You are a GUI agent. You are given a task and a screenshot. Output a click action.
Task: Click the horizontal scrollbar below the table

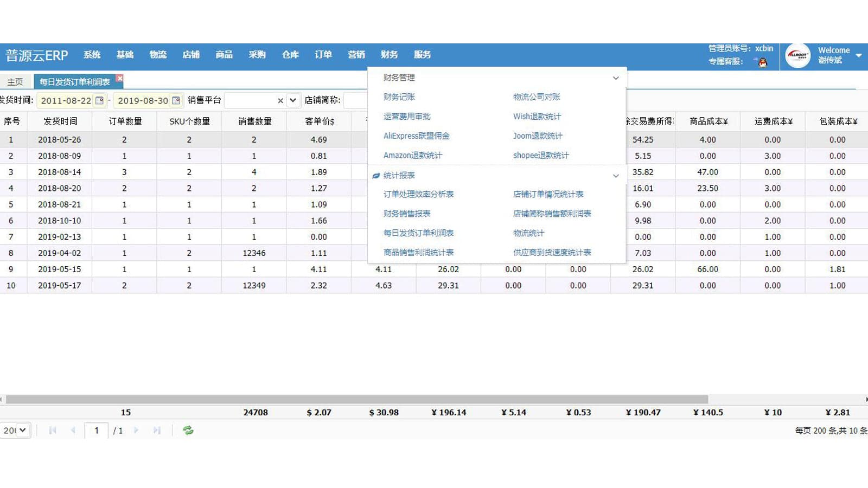point(358,398)
